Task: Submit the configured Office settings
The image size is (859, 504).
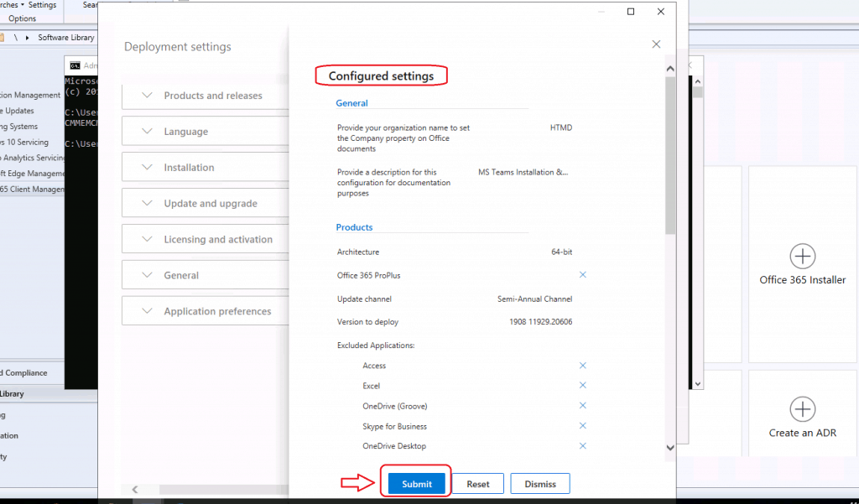Action: click(x=416, y=484)
